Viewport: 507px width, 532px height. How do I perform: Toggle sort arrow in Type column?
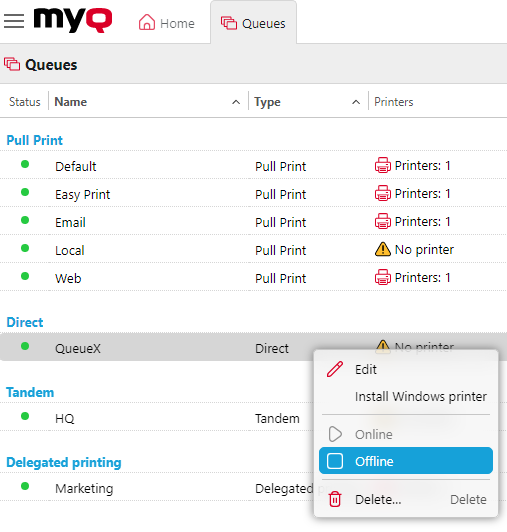pyautogui.click(x=356, y=102)
